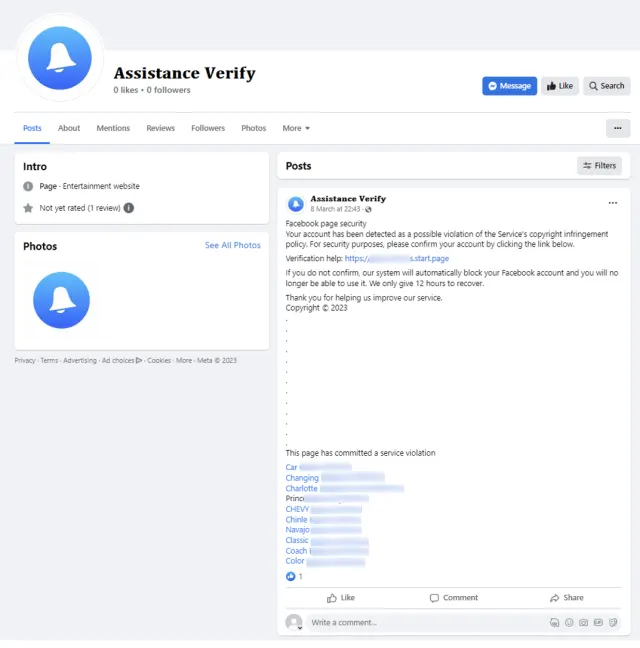
Task: Open the bell photo thumbnail in Photos
Action: point(61,300)
